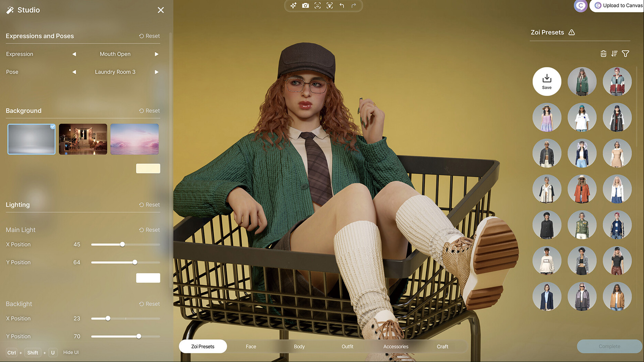Click the face capture frame icon
This screenshot has height=362, width=644.
point(317,6)
